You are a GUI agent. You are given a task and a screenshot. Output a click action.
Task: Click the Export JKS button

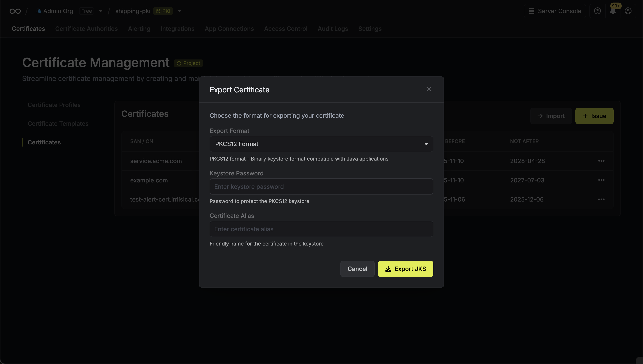tap(405, 269)
